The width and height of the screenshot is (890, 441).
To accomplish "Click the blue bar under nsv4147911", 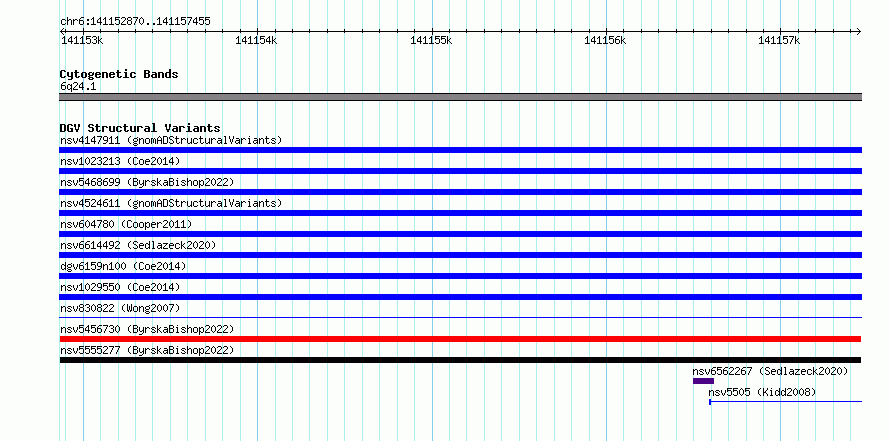I will click(460, 150).
